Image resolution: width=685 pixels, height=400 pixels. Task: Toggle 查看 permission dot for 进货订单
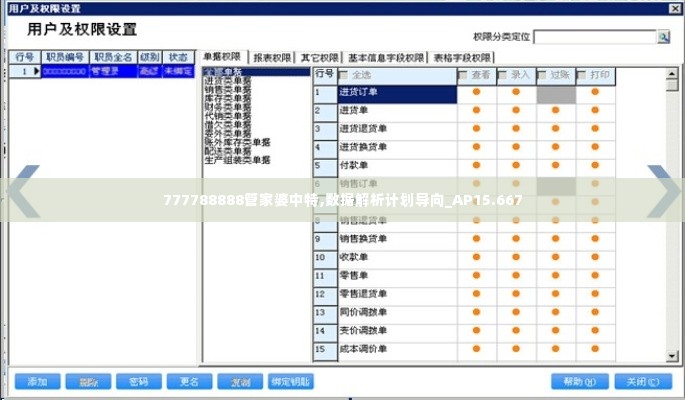pos(476,93)
